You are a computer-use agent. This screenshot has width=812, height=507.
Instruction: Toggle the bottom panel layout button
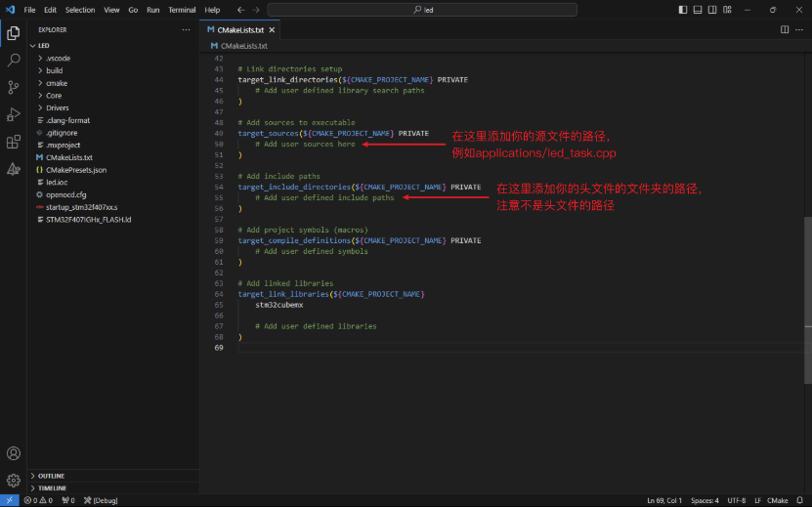(698, 10)
